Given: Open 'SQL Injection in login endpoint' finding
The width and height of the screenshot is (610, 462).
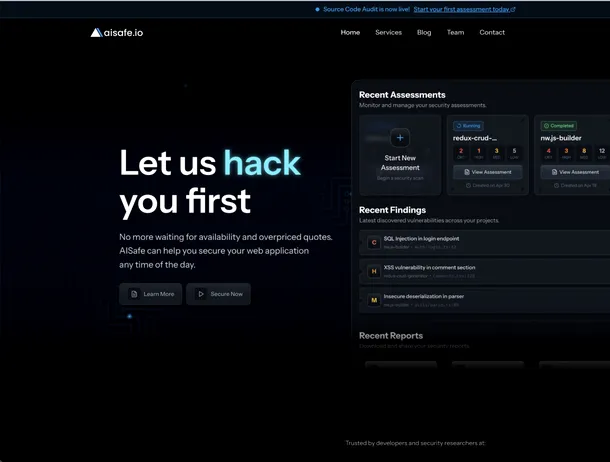Looking at the screenshot, I should pos(421,238).
